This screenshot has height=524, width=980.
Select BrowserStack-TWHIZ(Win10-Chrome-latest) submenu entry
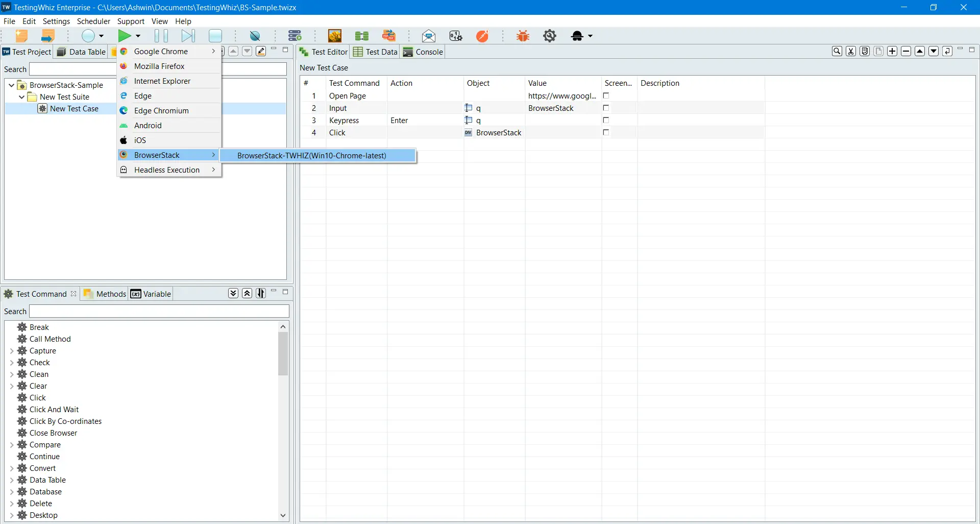click(x=312, y=156)
